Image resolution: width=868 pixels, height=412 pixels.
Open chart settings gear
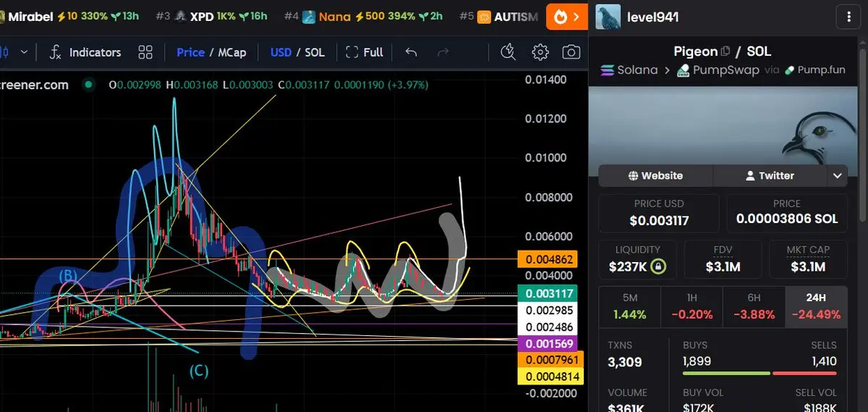pyautogui.click(x=540, y=52)
